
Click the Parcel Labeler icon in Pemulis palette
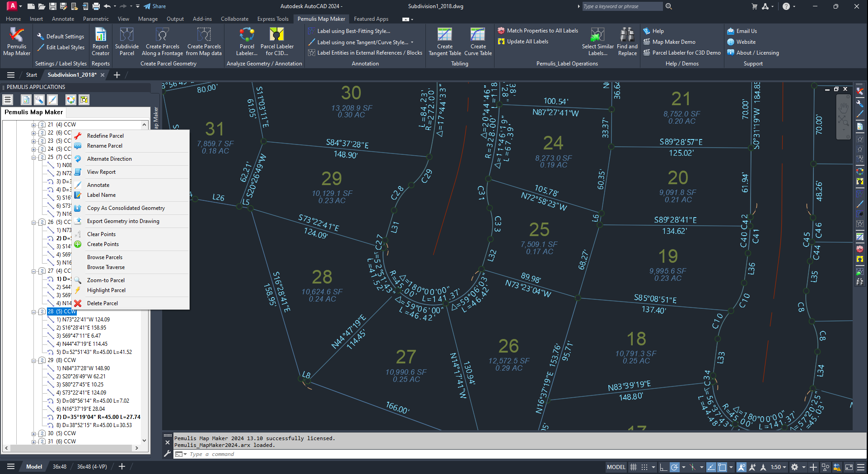tap(71, 100)
